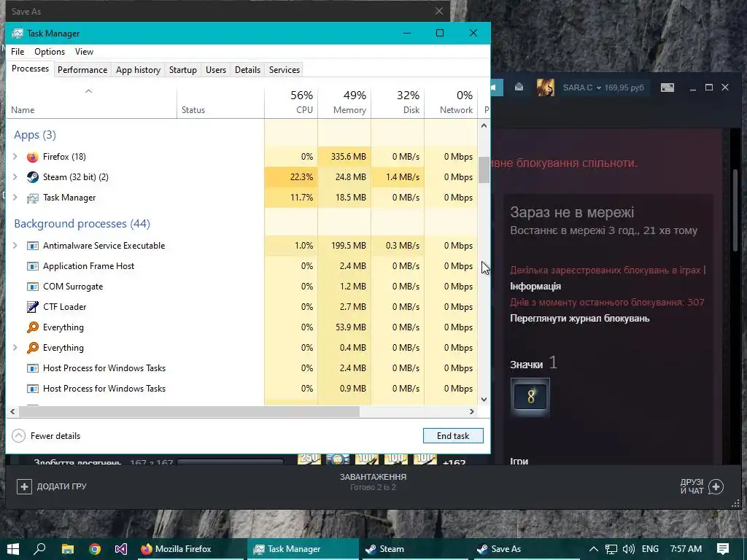Click Host Process icon with 2.4 MB
This screenshot has height=560, width=747.
(32, 368)
